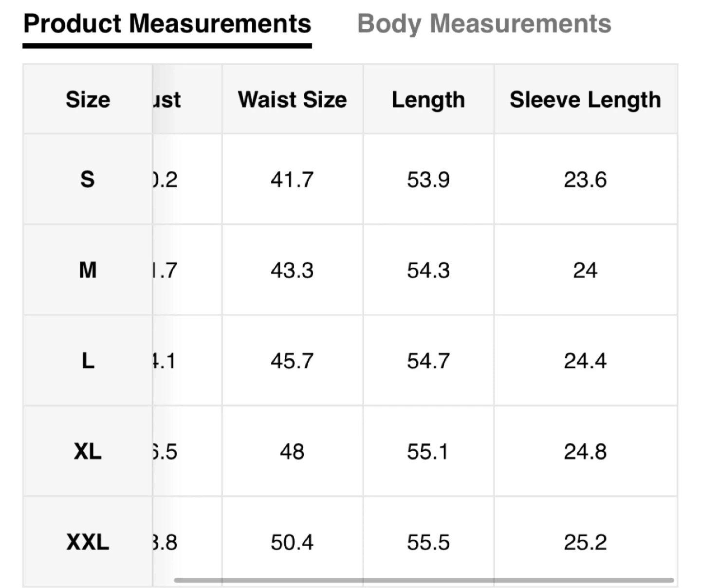Click the Waist Size column header
The height and width of the screenshot is (588, 701).
(x=292, y=99)
